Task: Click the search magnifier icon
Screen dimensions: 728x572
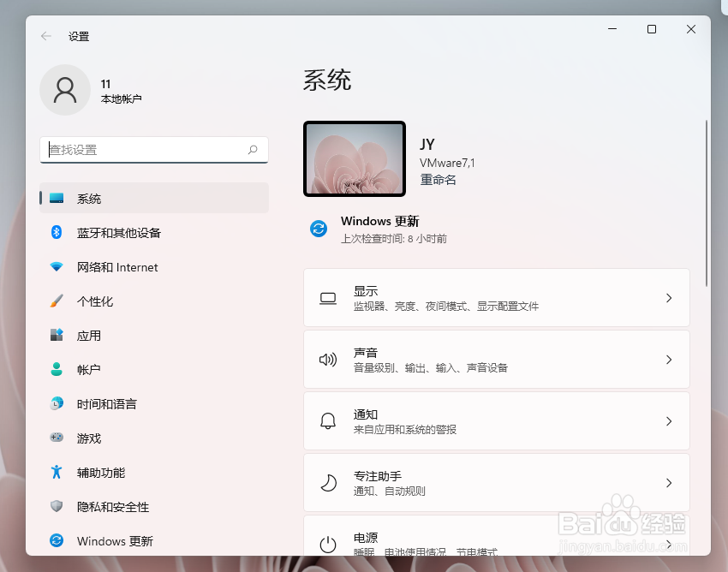Action: click(253, 150)
